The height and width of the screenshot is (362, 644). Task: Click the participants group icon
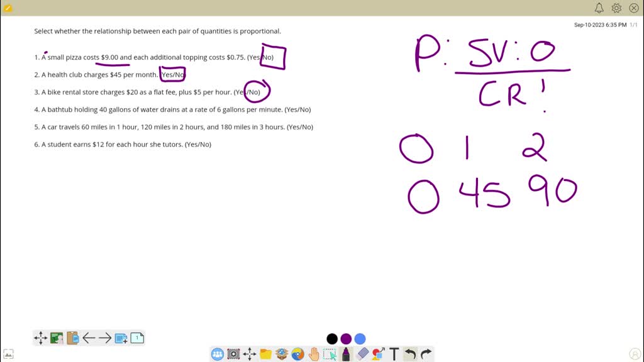216,354
